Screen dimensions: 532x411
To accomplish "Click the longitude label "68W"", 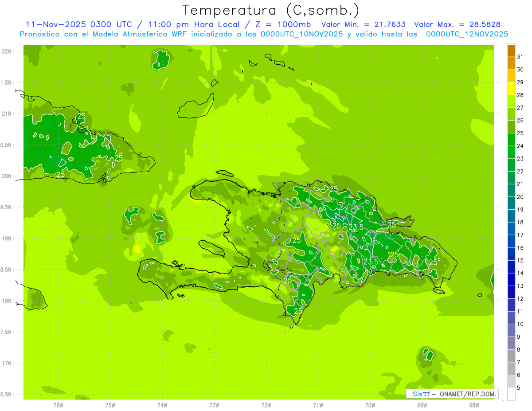I will point(474,405).
